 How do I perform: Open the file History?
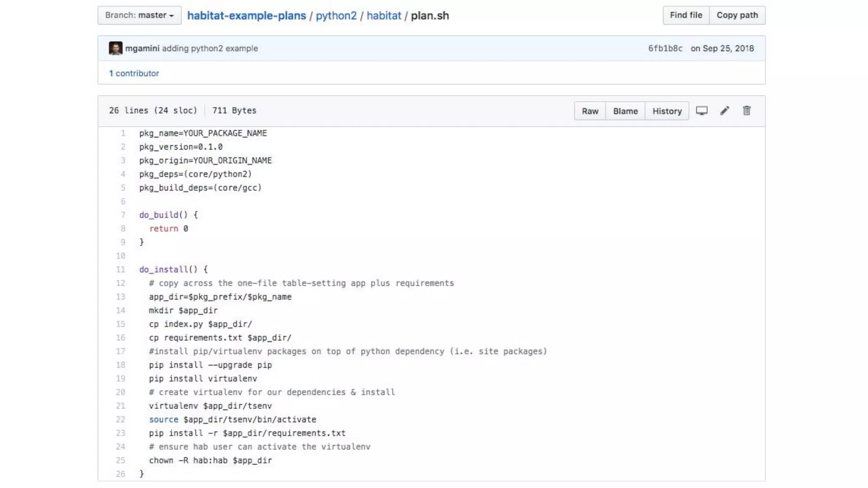pos(667,111)
